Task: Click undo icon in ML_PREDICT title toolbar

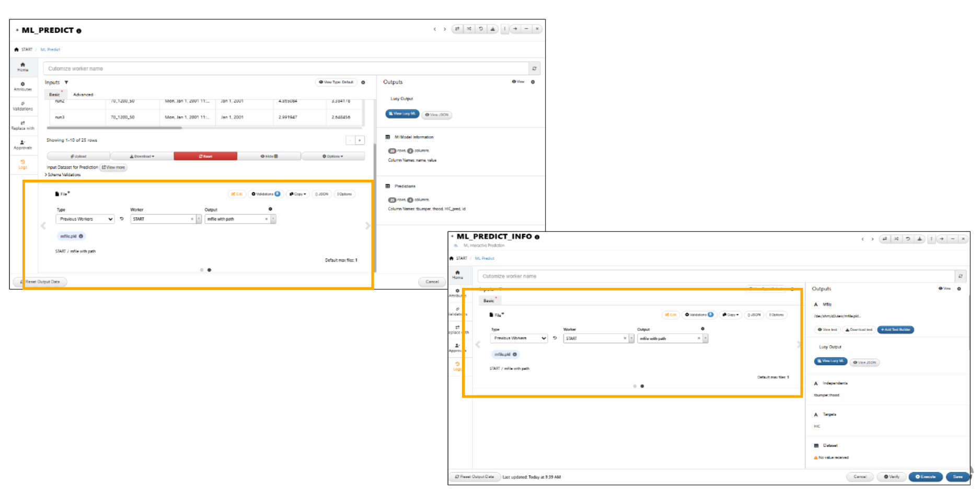Action: coord(481,29)
